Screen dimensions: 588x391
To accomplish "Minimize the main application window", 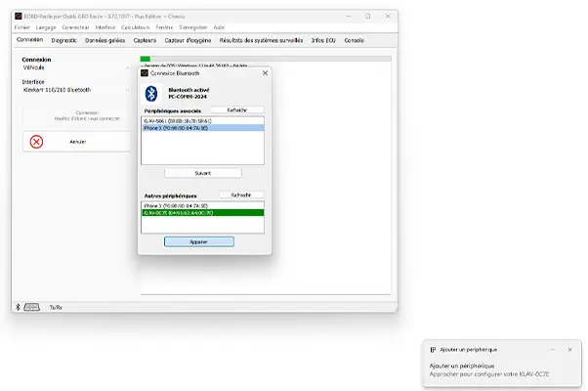I will coord(349,17).
